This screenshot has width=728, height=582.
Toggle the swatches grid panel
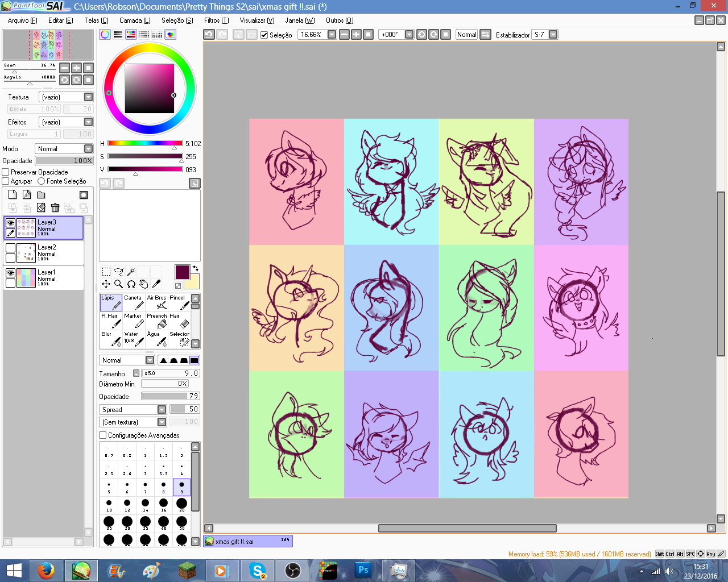(157, 35)
